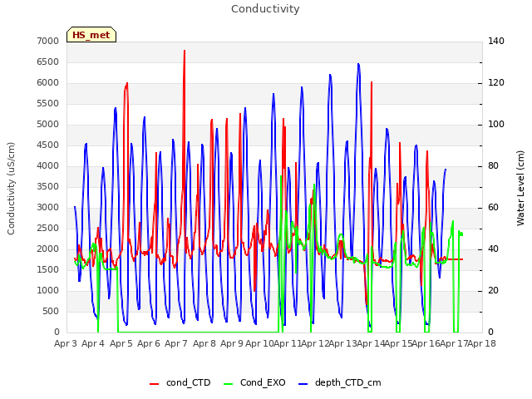This screenshot has height=399, width=532.
Task: Click the 500 conductivity axis value
Action: [x=51, y=311]
